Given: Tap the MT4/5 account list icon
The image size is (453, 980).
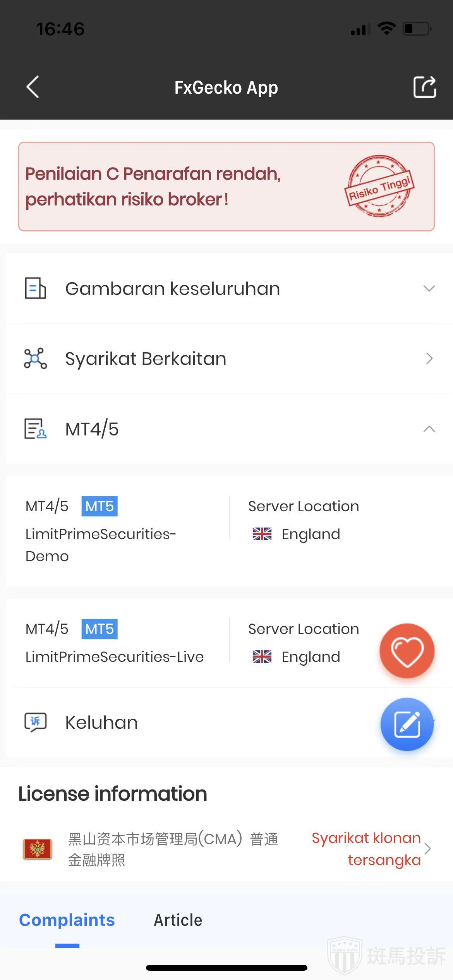Looking at the screenshot, I should pos(35,429).
